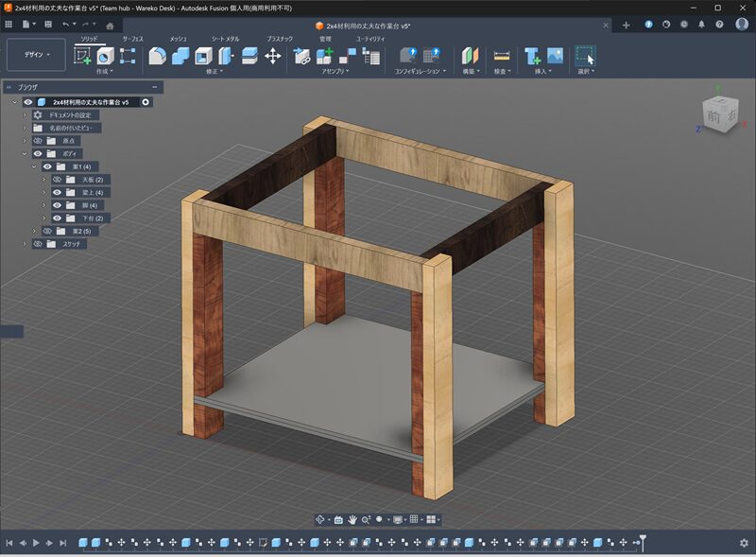Click the Create Sketch tool icon

(x=83, y=56)
